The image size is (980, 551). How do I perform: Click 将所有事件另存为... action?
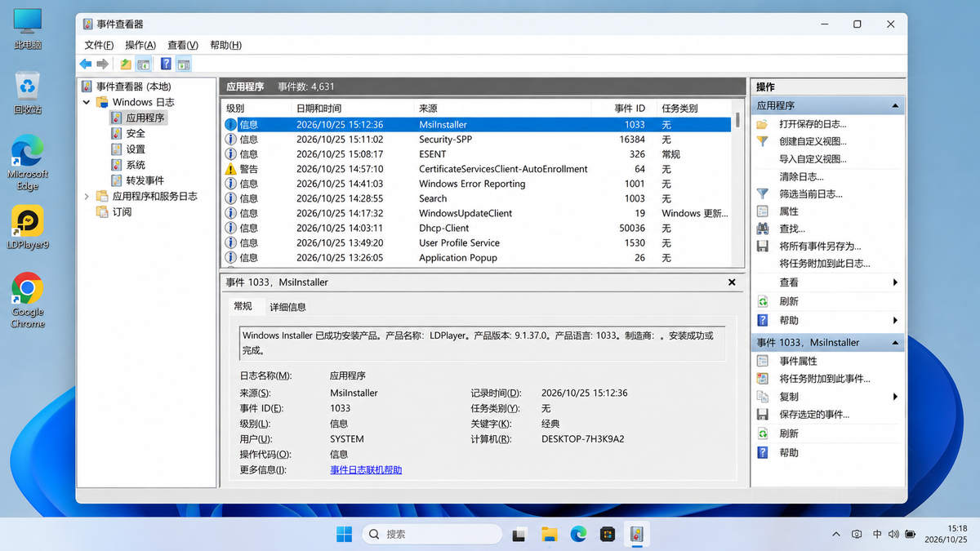pos(820,247)
